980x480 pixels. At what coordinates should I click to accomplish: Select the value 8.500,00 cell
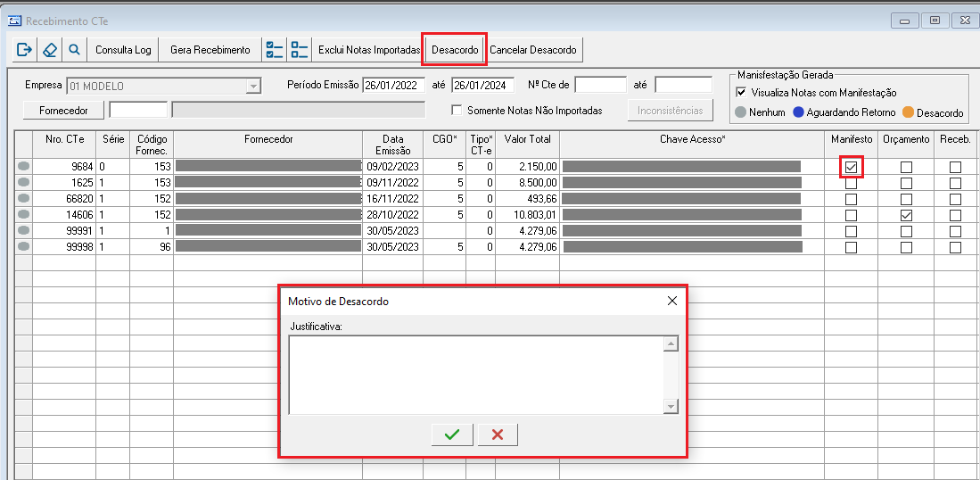pyautogui.click(x=528, y=183)
